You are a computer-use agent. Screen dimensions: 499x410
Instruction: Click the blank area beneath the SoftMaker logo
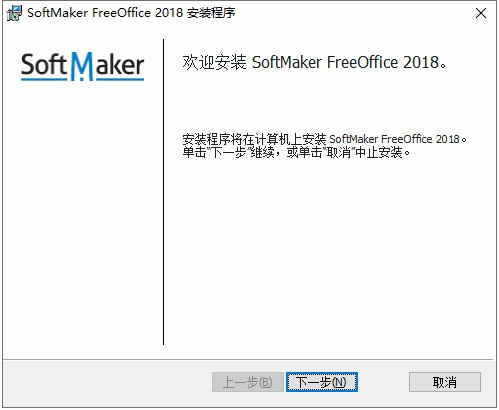82,213
